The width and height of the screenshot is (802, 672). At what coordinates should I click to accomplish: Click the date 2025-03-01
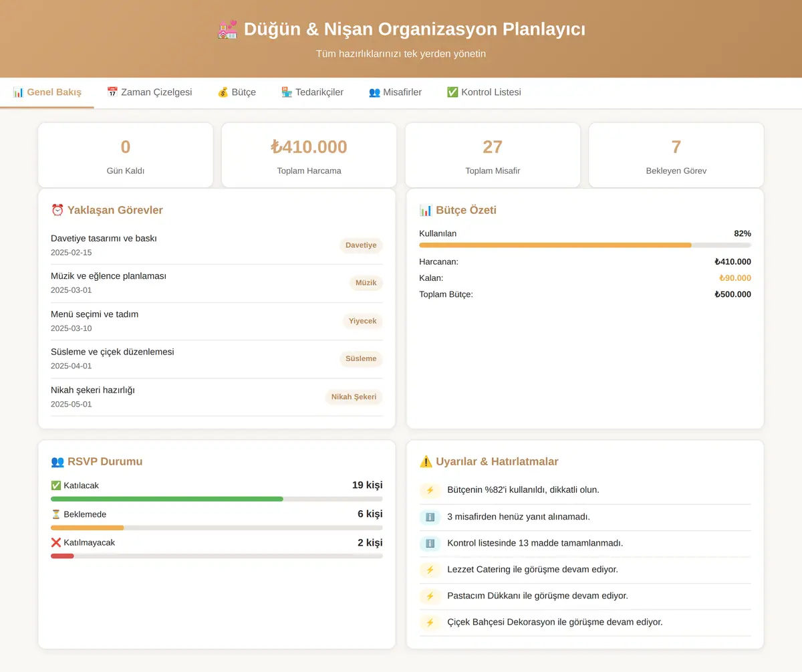point(71,290)
